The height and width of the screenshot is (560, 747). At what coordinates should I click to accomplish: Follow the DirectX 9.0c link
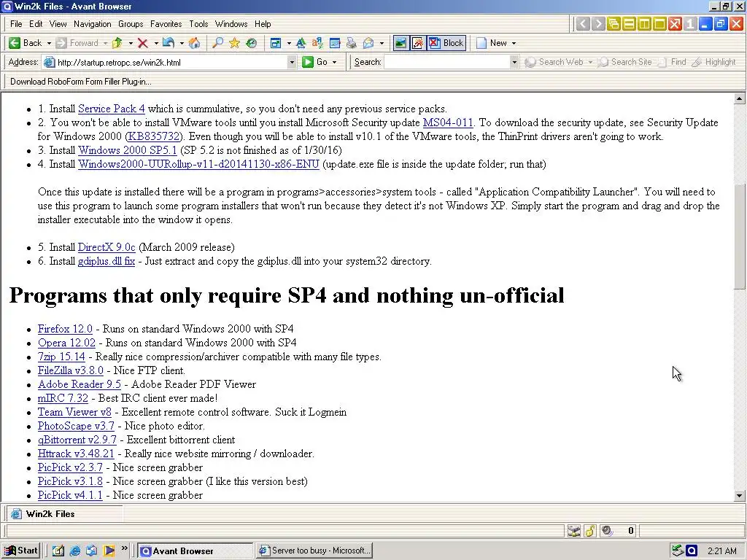107,247
